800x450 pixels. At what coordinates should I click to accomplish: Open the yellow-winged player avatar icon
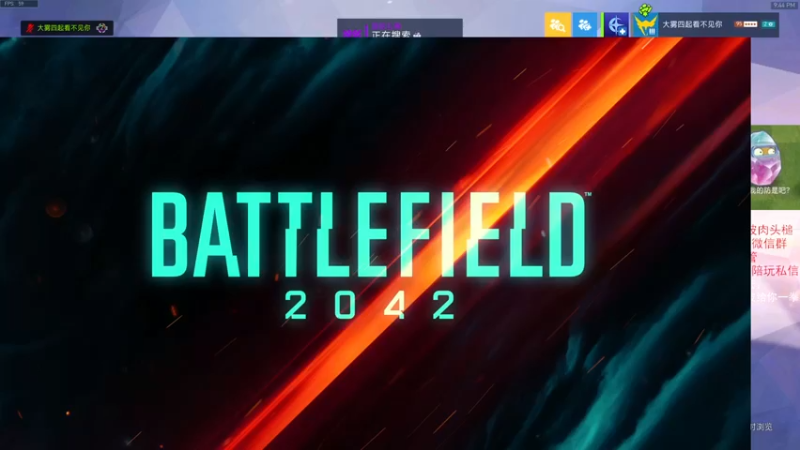click(x=645, y=25)
